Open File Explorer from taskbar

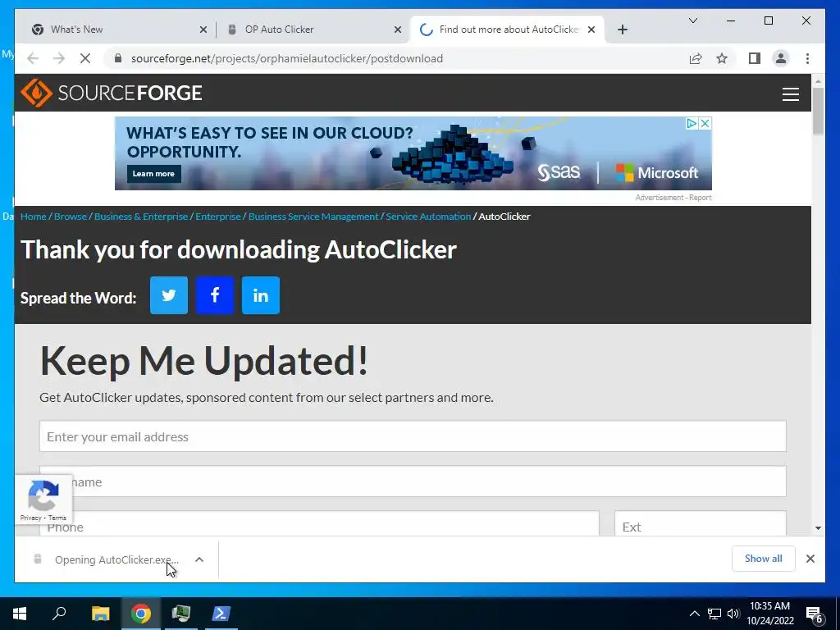coord(100,614)
